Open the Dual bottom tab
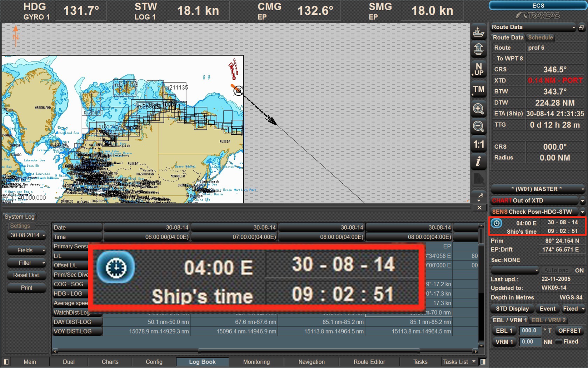588x368 pixels. 69,362
